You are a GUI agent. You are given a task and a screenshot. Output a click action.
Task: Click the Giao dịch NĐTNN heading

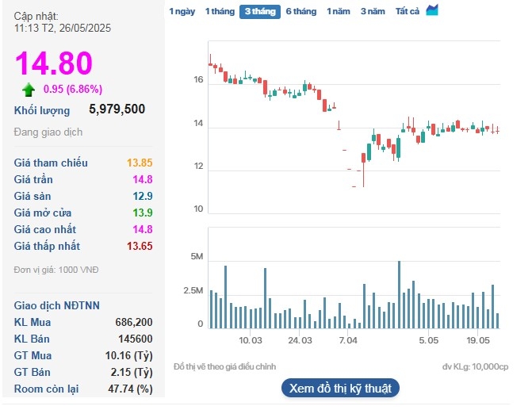57,305
